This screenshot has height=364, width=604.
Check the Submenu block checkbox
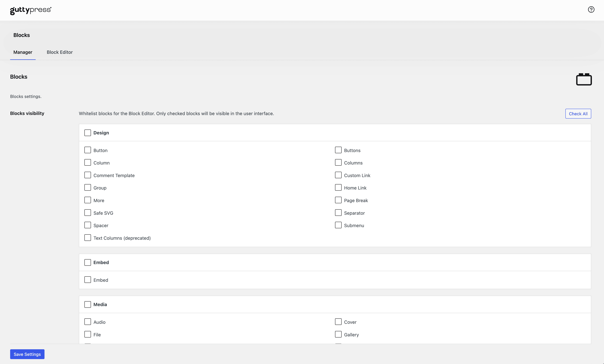(x=338, y=225)
